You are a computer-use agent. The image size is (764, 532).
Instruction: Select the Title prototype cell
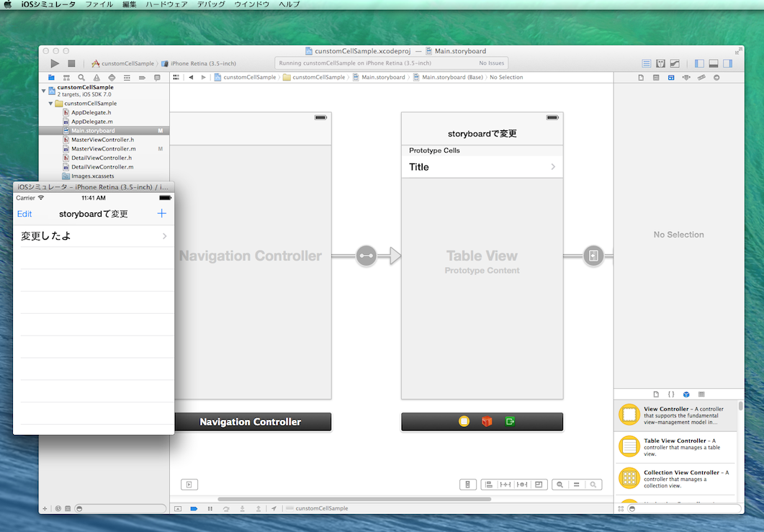pyautogui.click(x=482, y=166)
